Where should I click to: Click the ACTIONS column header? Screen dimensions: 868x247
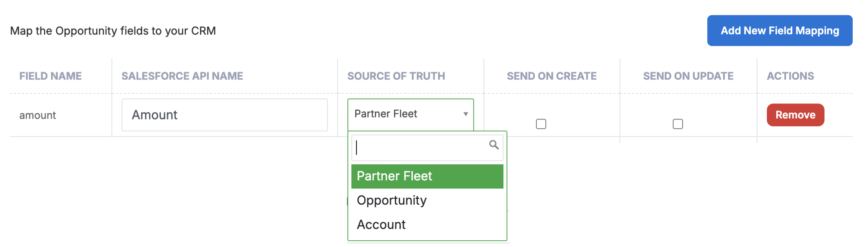[790, 76]
